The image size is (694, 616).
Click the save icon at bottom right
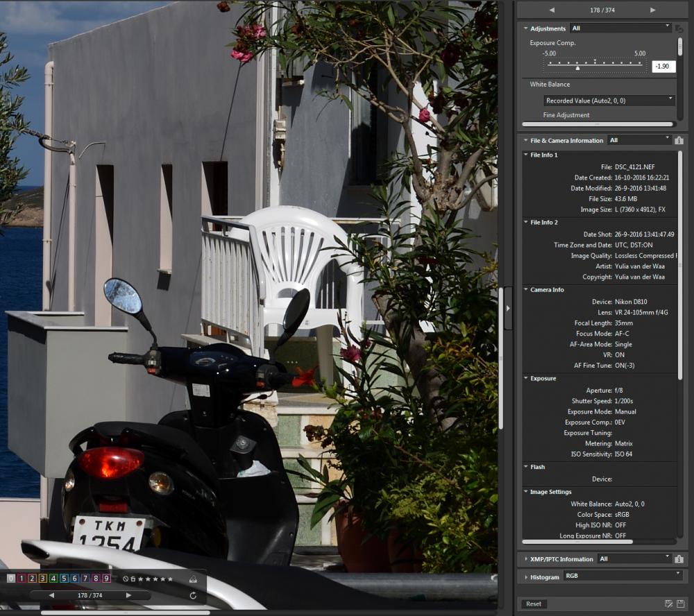680,604
